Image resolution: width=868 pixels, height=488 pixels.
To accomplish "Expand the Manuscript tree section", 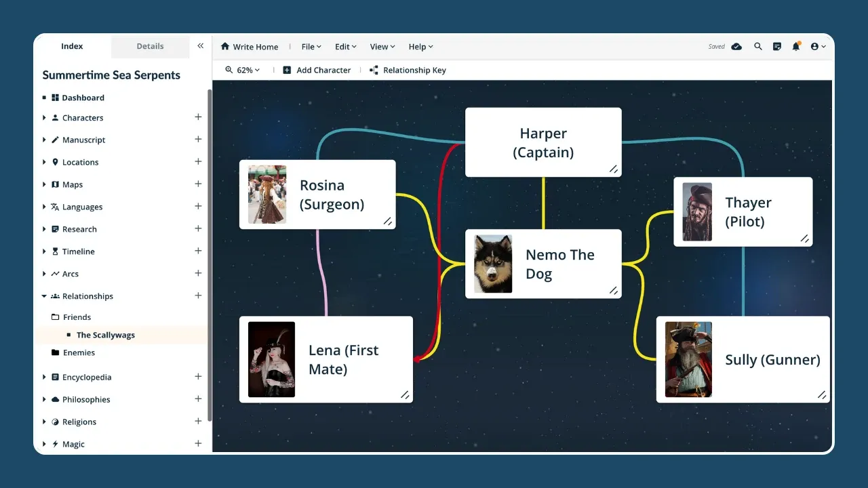I will [x=45, y=140].
